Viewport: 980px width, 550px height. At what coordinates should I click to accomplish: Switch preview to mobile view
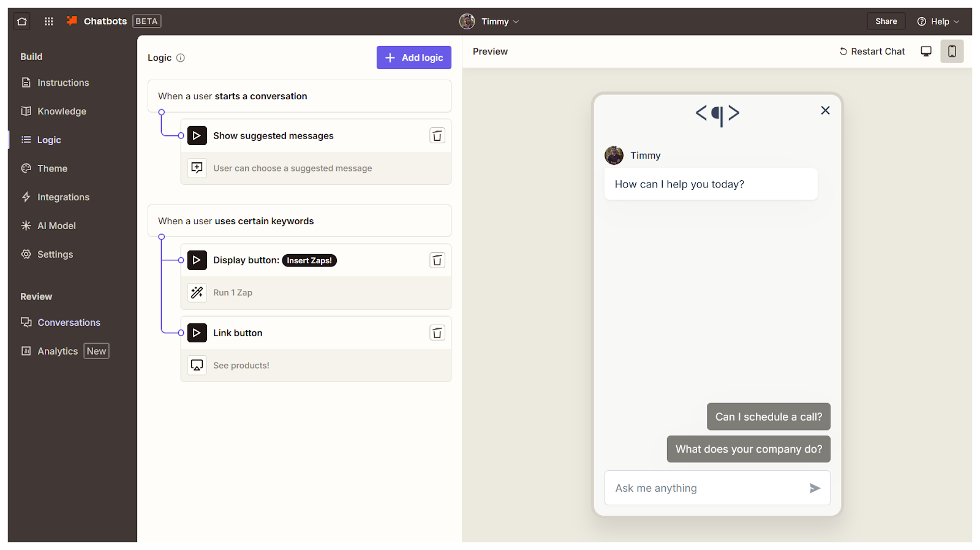point(952,51)
